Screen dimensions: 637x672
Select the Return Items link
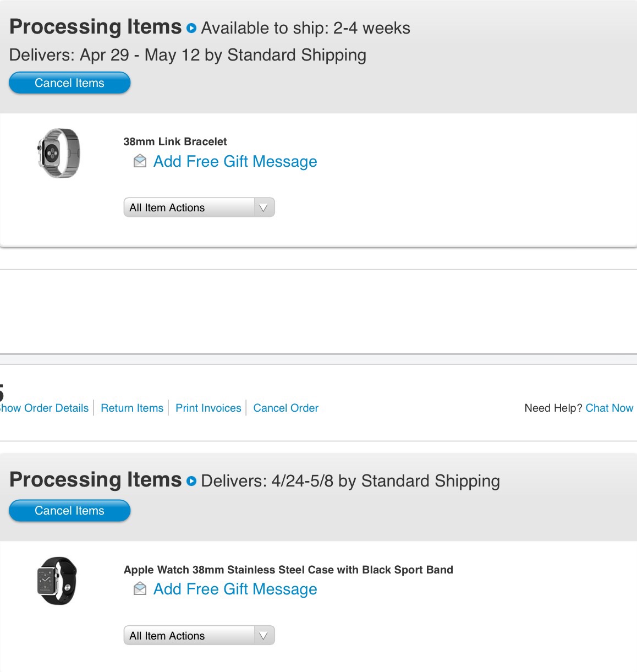pos(132,408)
